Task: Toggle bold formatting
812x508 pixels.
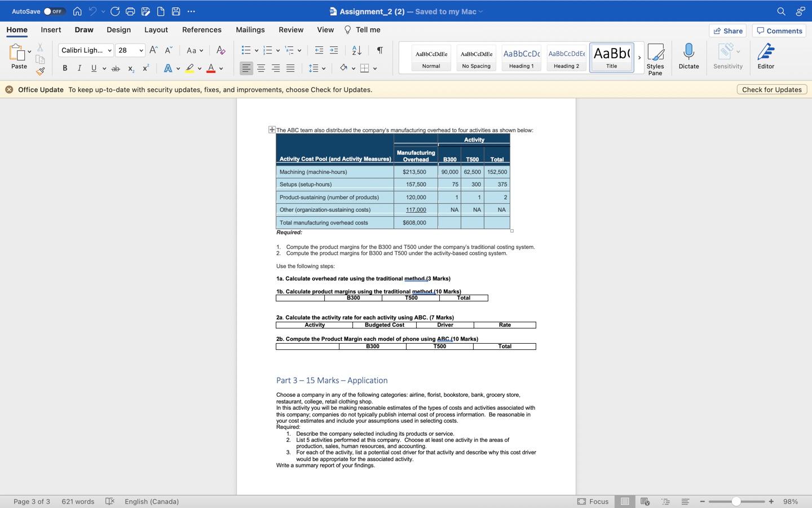Action: click(x=64, y=68)
